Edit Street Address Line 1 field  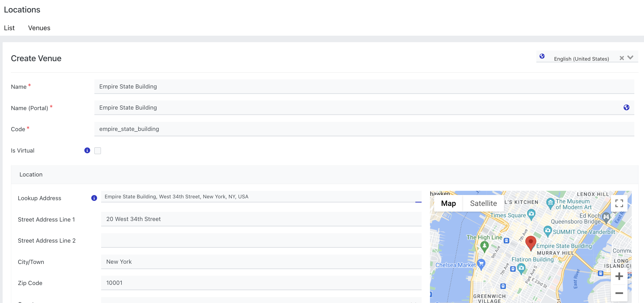pyautogui.click(x=261, y=219)
